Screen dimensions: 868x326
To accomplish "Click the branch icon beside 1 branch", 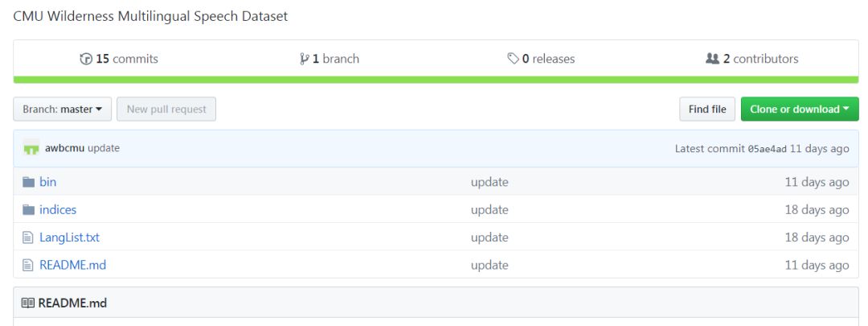I will pos(304,59).
